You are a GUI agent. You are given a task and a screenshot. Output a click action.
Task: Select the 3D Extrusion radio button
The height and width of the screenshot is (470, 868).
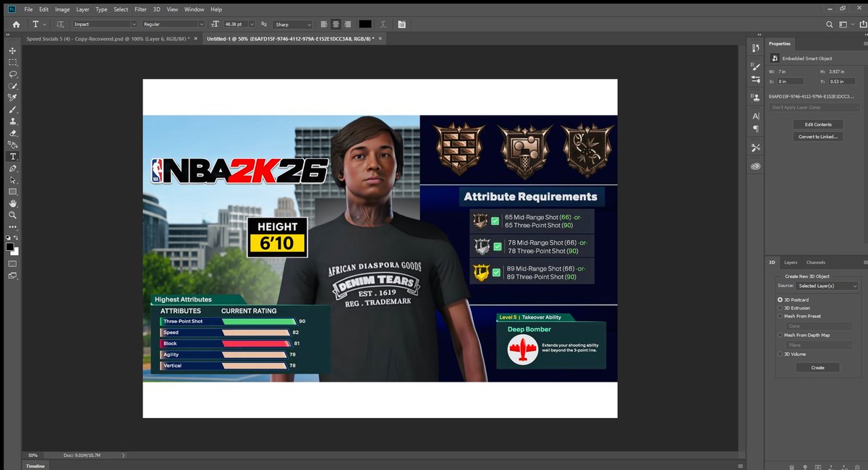point(780,307)
